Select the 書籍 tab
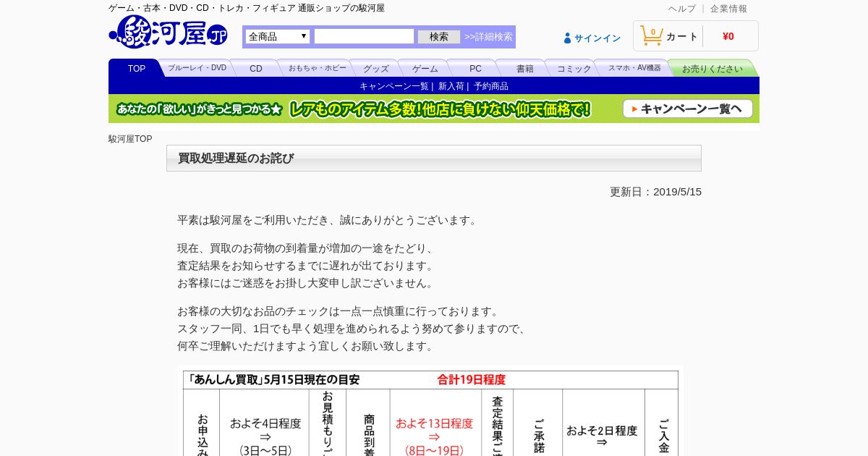Viewport: 868px width, 456px height. 525,68
